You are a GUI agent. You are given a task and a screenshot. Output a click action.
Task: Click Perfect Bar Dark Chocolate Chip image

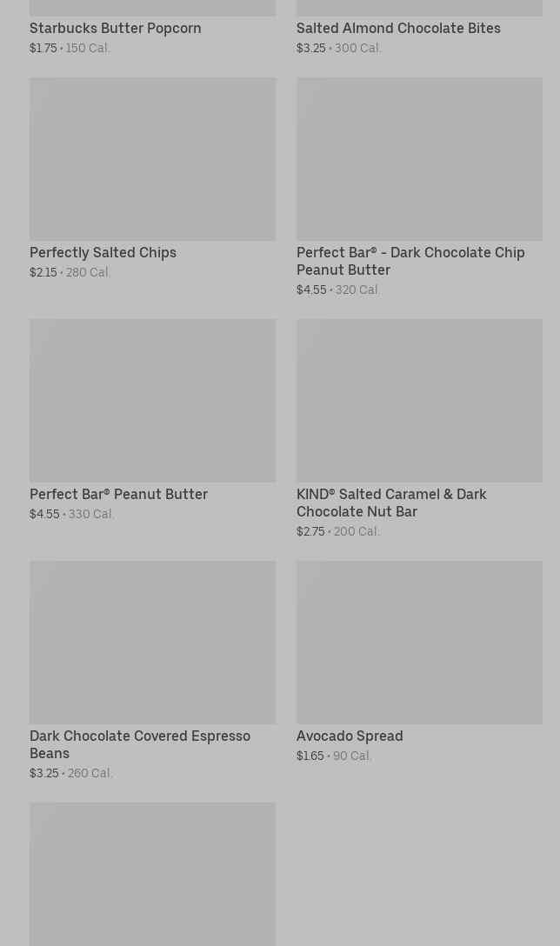tap(419, 159)
